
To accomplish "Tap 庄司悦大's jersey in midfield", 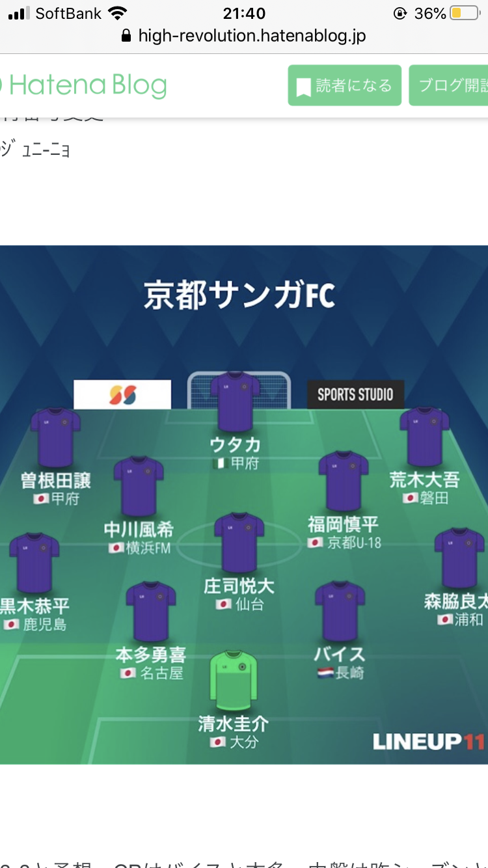I will tap(239, 543).
